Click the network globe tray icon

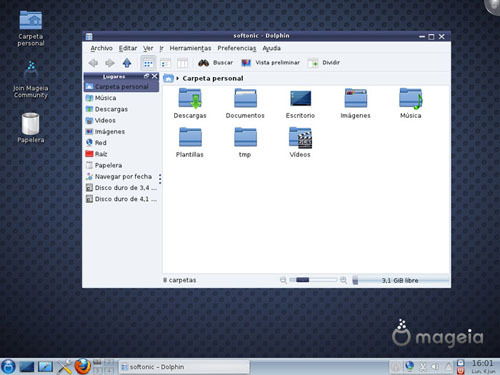[410, 367]
